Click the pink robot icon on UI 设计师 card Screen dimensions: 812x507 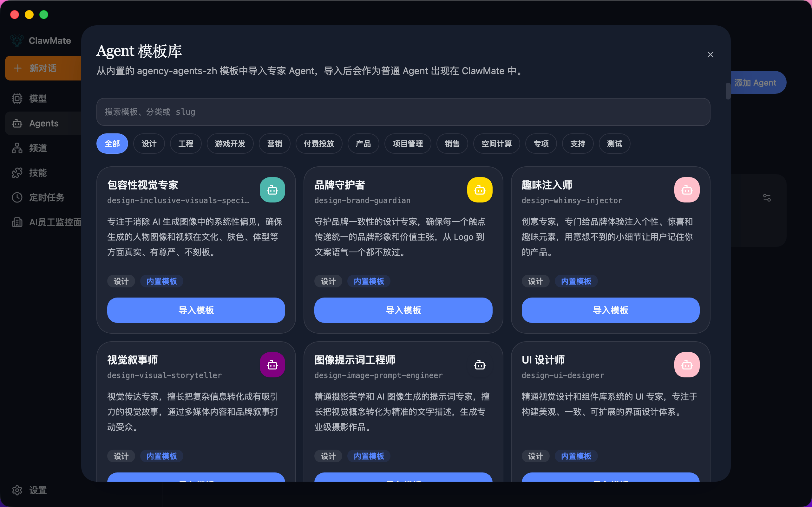point(686,365)
